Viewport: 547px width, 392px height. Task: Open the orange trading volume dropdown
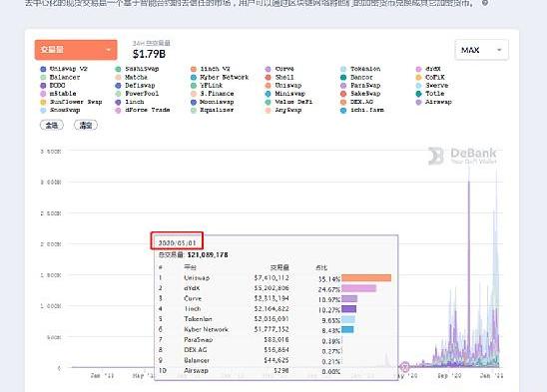[x=76, y=50]
